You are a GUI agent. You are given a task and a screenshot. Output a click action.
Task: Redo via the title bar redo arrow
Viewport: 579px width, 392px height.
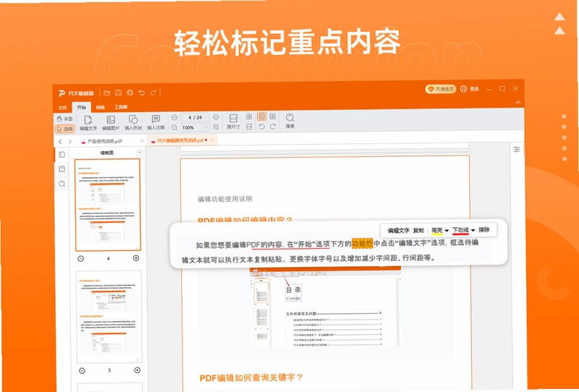(153, 93)
